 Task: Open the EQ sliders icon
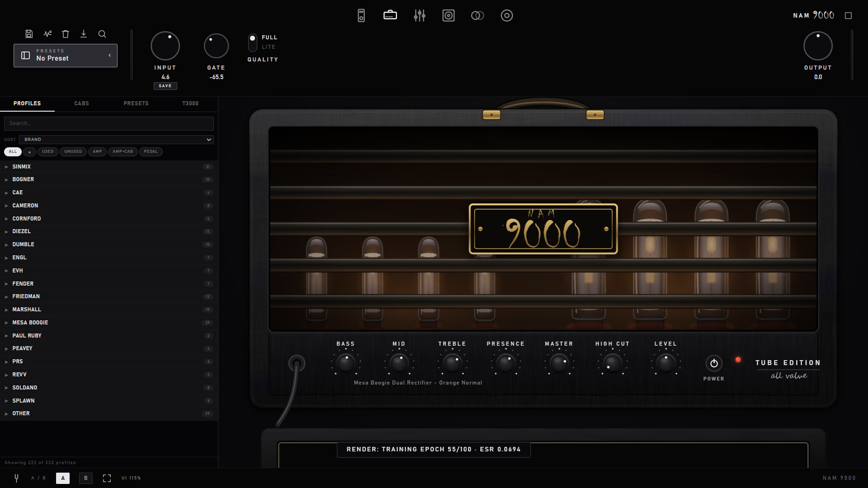pyautogui.click(x=420, y=15)
